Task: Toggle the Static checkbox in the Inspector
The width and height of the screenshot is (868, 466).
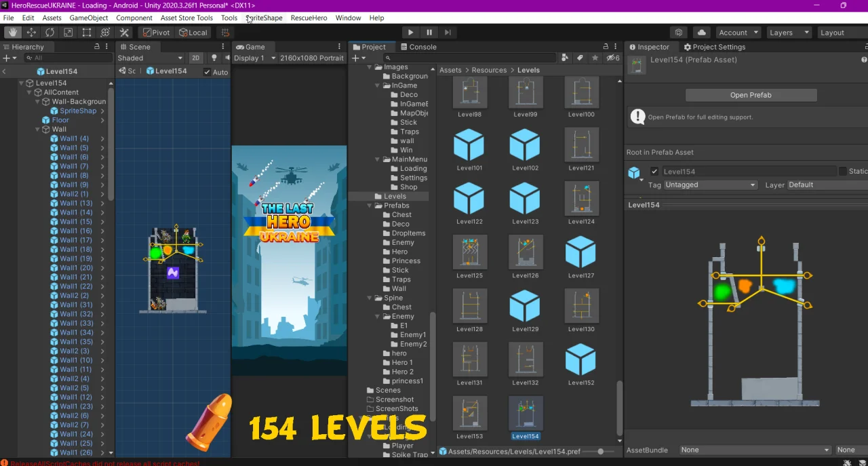Action: [x=843, y=172]
